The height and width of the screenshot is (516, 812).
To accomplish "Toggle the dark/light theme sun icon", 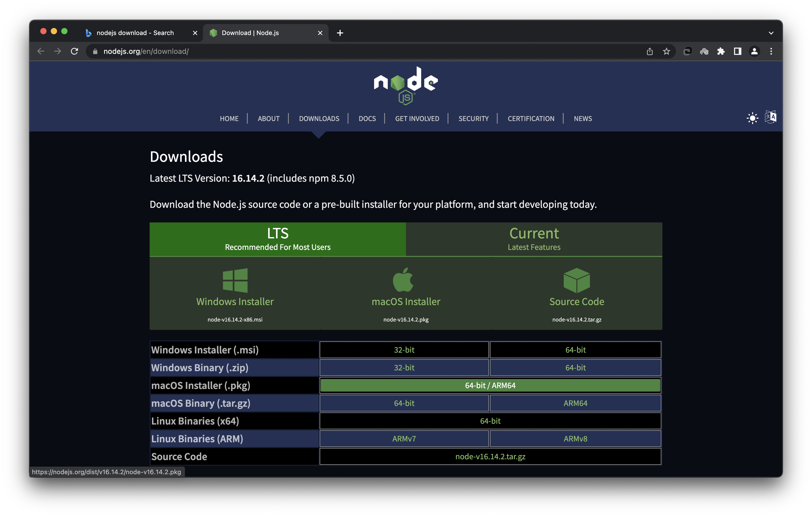I will click(752, 118).
